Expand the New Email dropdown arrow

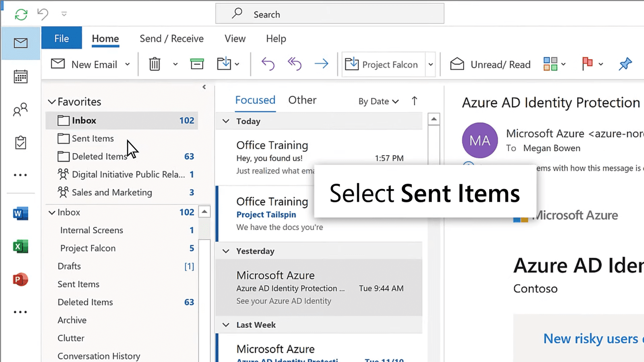pyautogui.click(x=128, y=64)
